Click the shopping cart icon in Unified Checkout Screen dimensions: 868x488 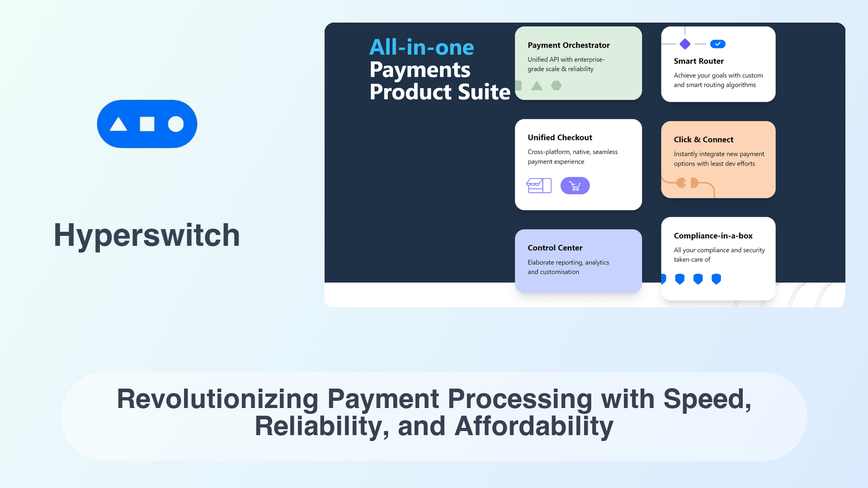574,185
